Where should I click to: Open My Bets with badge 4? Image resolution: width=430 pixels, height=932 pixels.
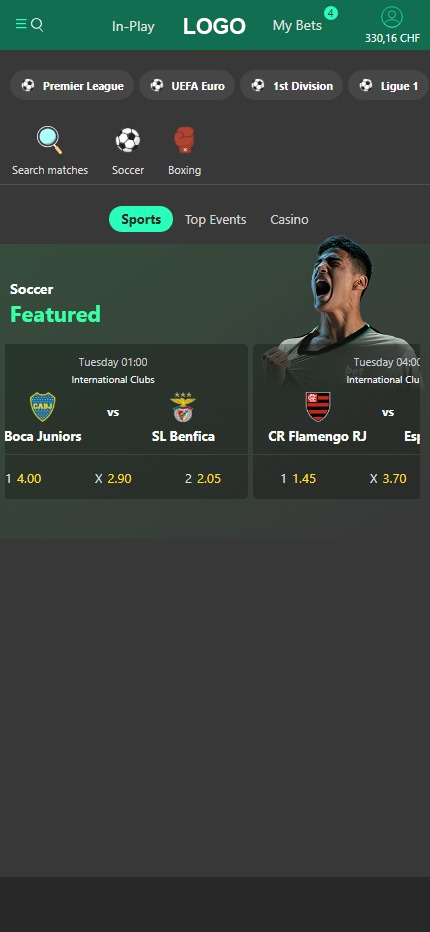click(x=297, y=26)
